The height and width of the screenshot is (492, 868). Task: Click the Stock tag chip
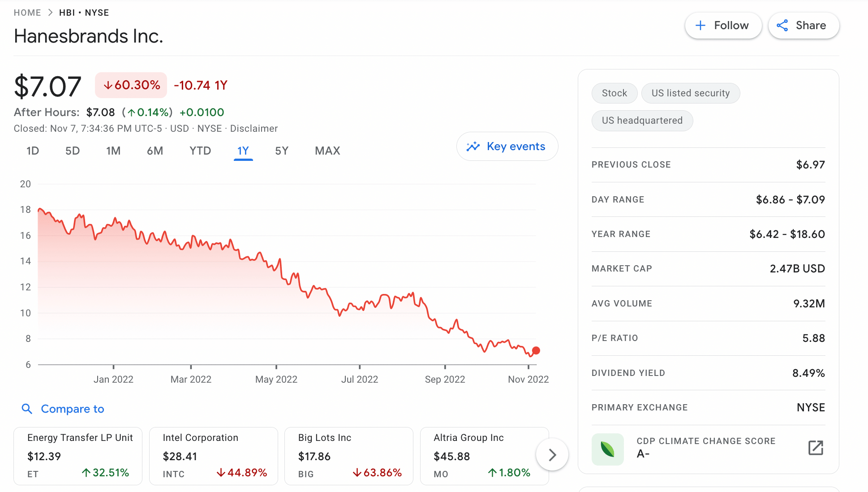tap(614, 93)
